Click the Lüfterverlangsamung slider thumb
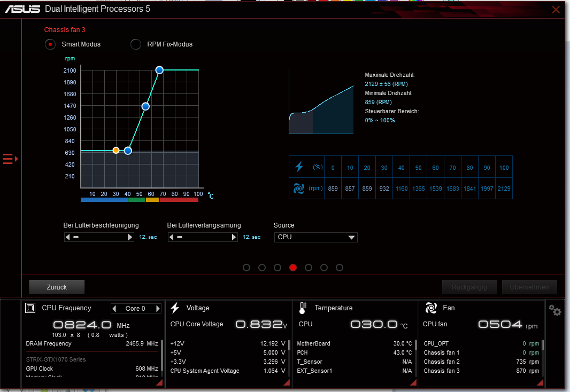The height and width of the screenshot is (392, 570). click(180, 237)
